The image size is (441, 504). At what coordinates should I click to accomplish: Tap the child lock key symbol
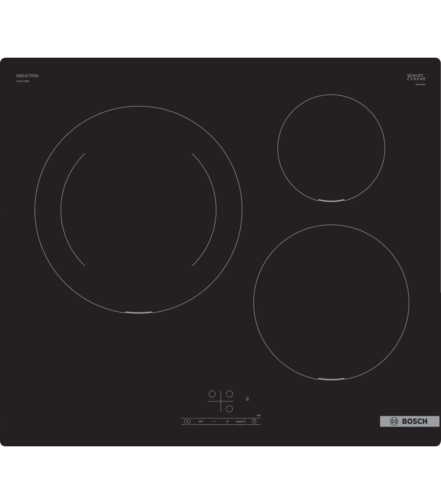click(x=201, y=422)
